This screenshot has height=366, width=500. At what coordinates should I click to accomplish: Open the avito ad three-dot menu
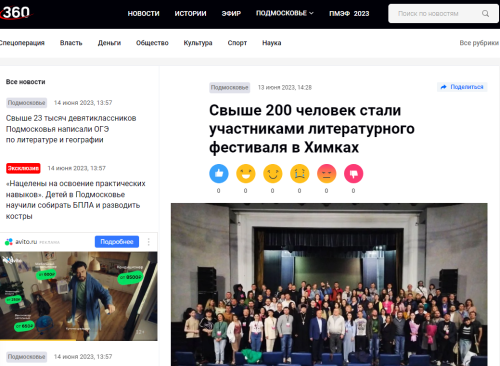149,242
